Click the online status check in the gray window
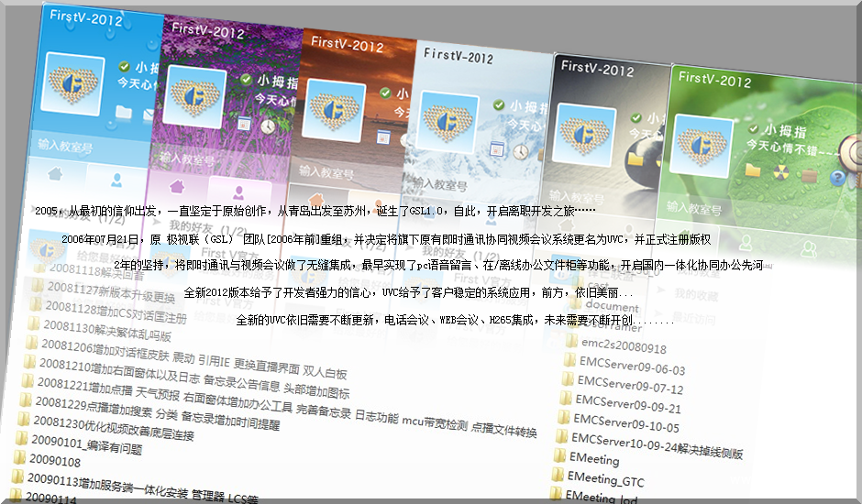 pyautogui.click(x=636, y=118)
